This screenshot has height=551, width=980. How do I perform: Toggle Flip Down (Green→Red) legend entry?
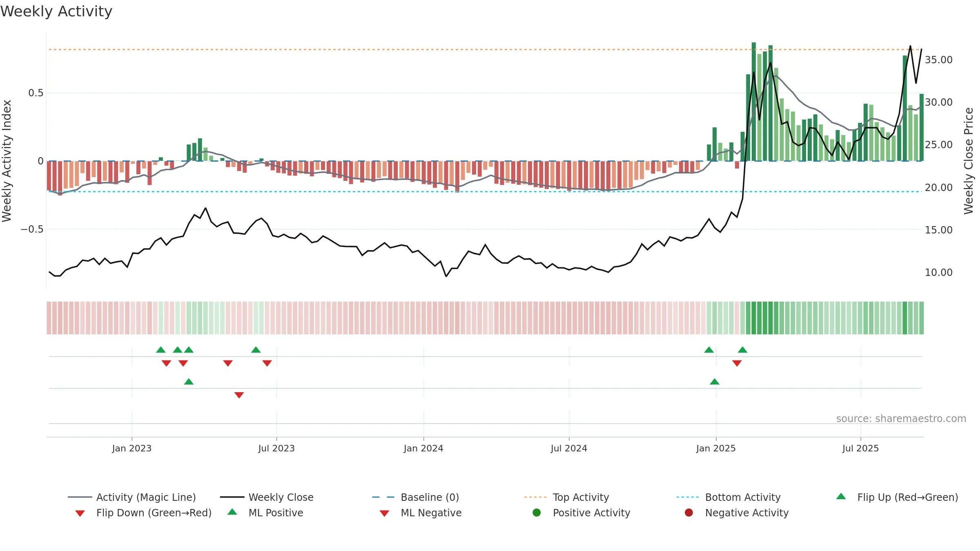click(143, 513)
